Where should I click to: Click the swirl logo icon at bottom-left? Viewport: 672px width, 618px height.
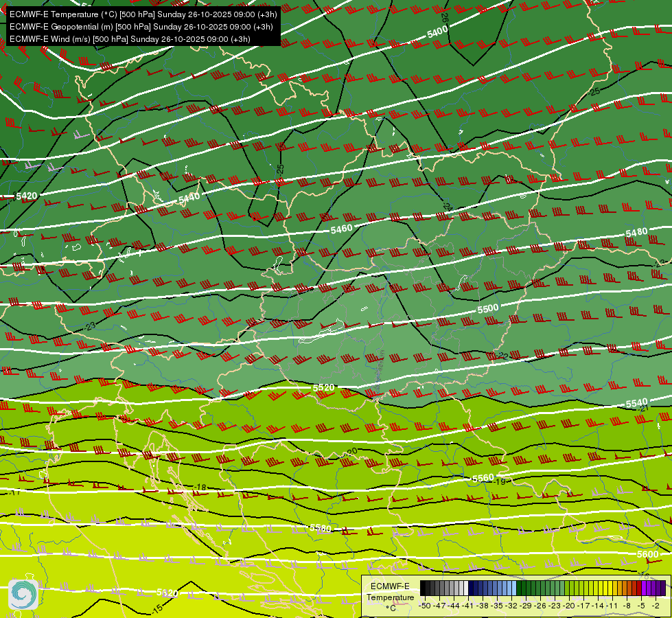[23, 594]
